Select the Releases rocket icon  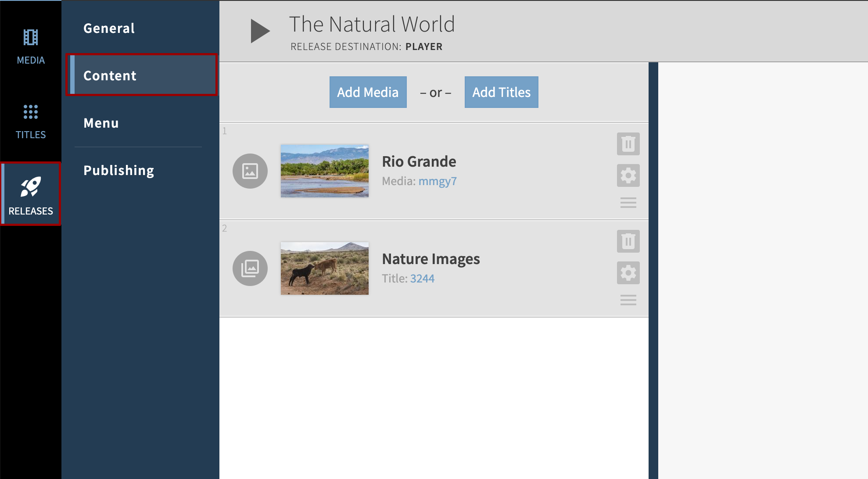(x=31, y=189)
